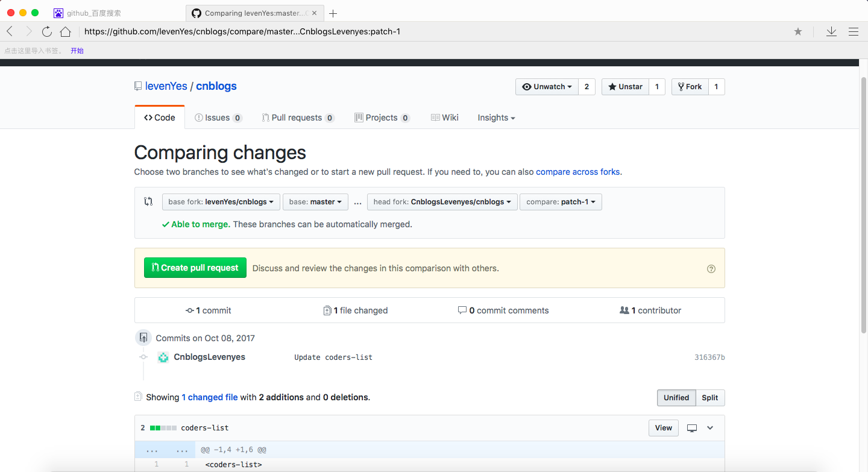The image size is (868, 472).
Task: Open the CnblogsLevenyes author link
Action: (210, 357)
